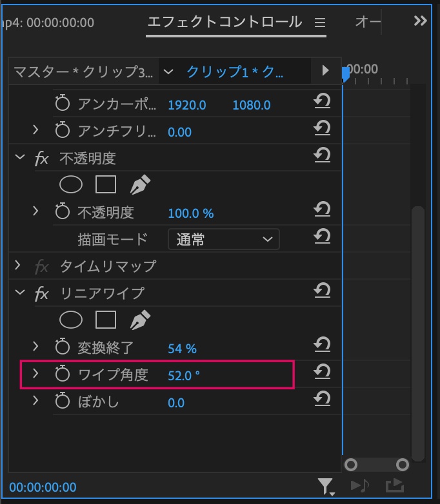
Task: Select pen mask tool under リニアワイプ
Action: click(x=140, y=320)
